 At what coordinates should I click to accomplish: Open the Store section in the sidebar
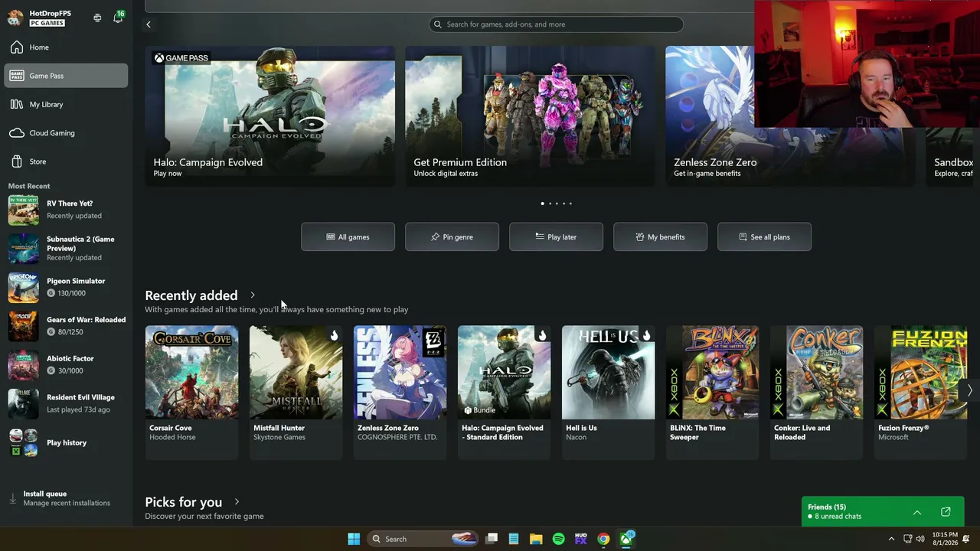point(66,161)
